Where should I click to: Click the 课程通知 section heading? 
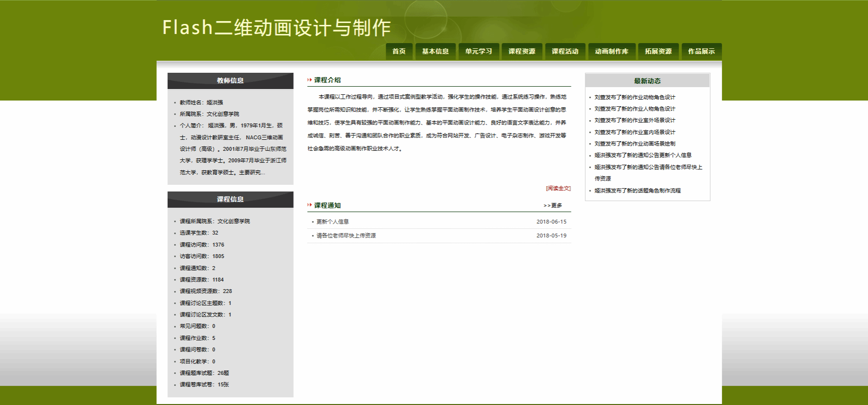click(327, 205)
